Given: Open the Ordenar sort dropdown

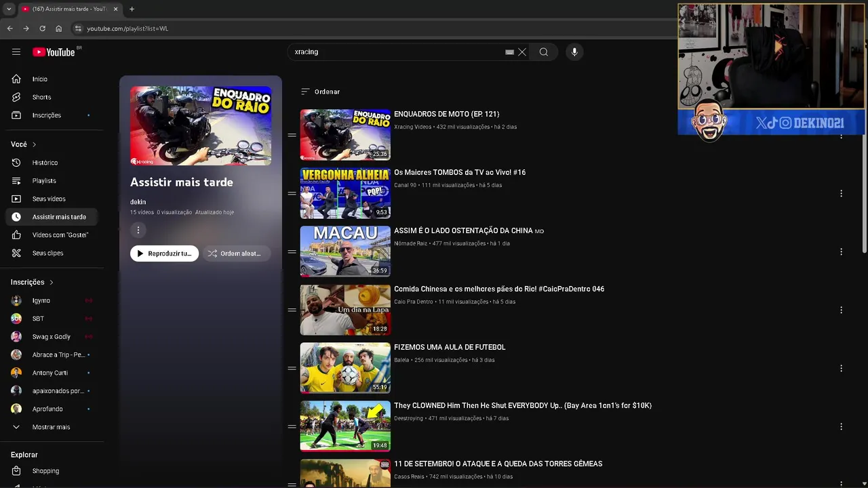Looking at the screenshot, I should pos(320,91).
